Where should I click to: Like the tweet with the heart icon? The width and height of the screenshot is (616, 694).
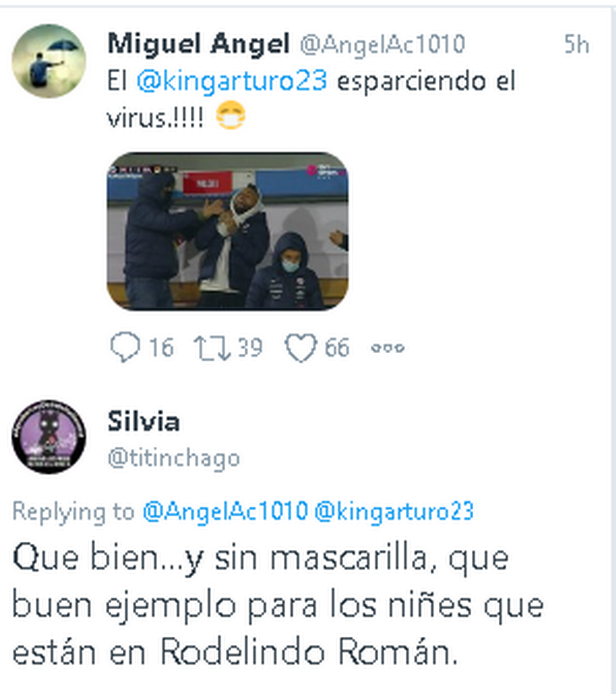pyautogui.click(x=300, y=348)
